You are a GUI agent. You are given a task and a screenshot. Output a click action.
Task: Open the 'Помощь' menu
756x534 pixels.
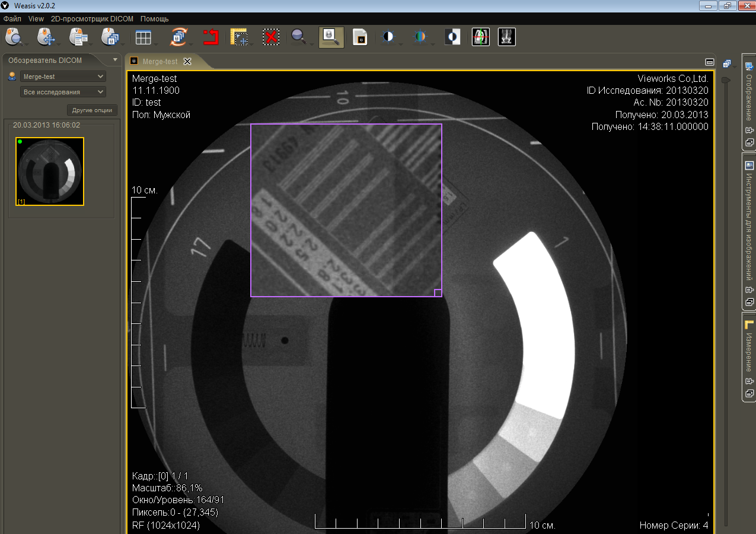(154, 19)
